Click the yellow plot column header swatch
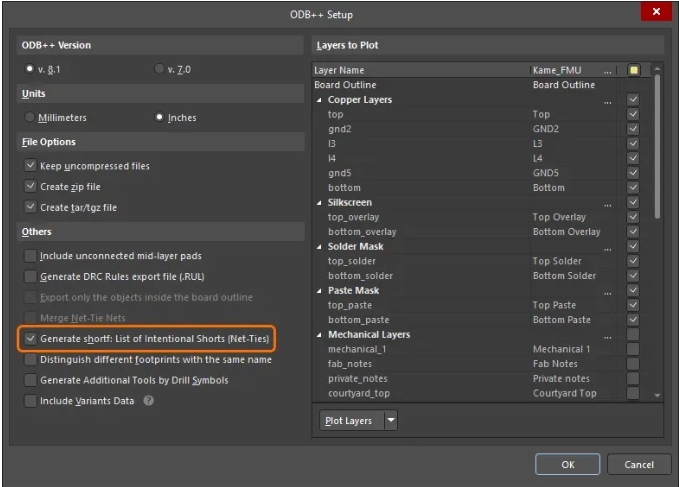679x487 pixels. (x=634, y=70)
